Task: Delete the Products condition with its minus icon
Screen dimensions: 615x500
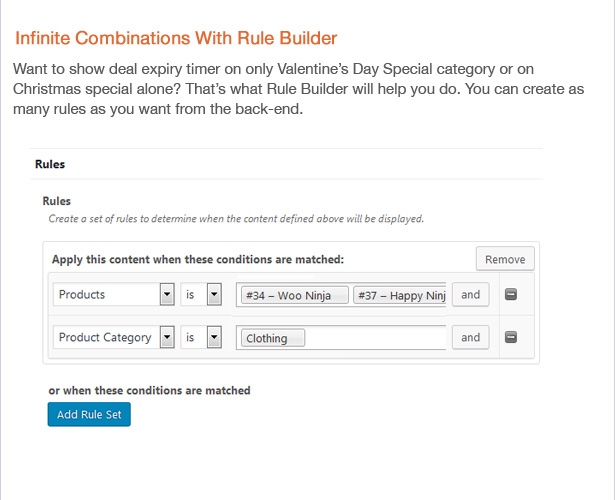Action: 511,294
